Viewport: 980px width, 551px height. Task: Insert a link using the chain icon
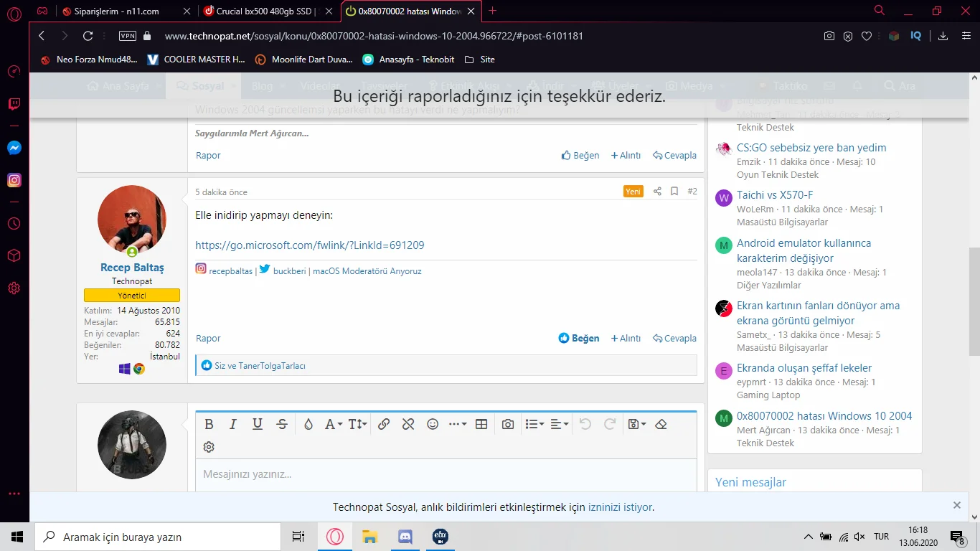(x=384, y=424)
